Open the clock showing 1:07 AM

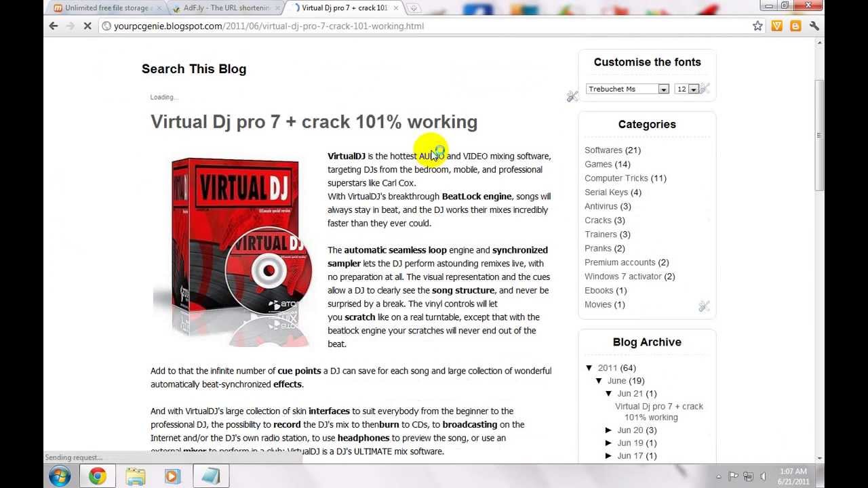pos(793,476)
